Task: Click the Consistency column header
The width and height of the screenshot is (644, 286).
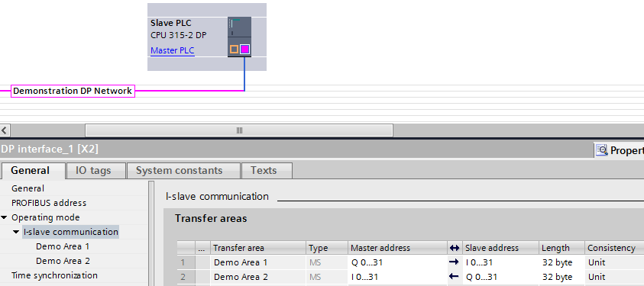Action: tap(614, 248)
